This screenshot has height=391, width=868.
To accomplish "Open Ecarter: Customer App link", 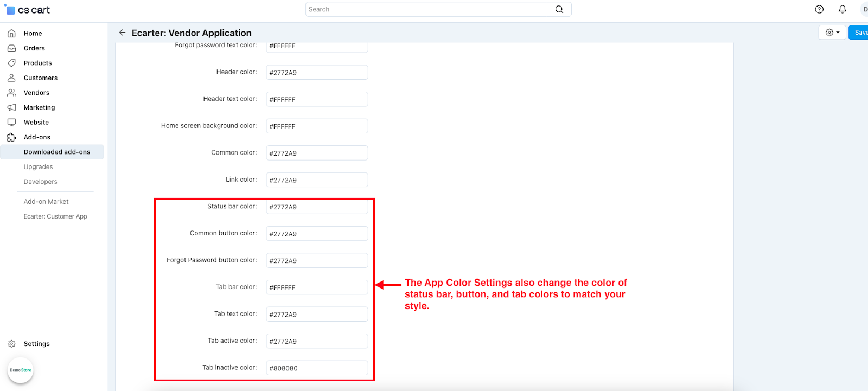I will (55, 216).
